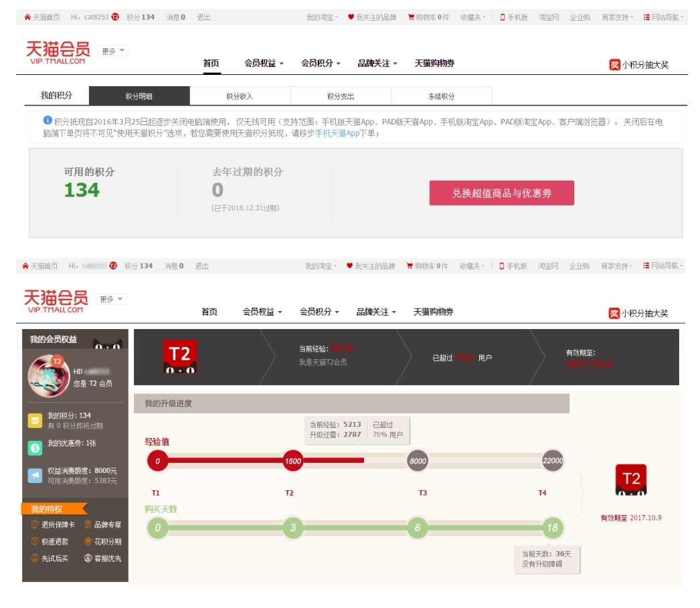Click the 客服优先 privilege icon
Screen dimensions: 700x608
click(88, 559)
